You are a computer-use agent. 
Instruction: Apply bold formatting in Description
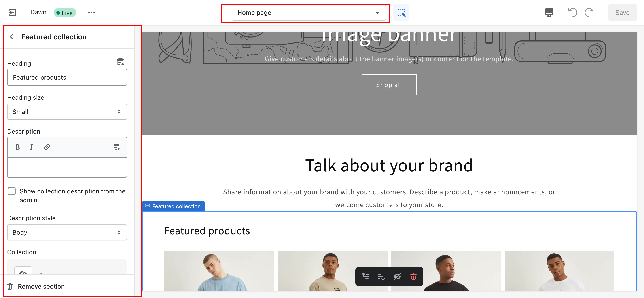(17, 147)
